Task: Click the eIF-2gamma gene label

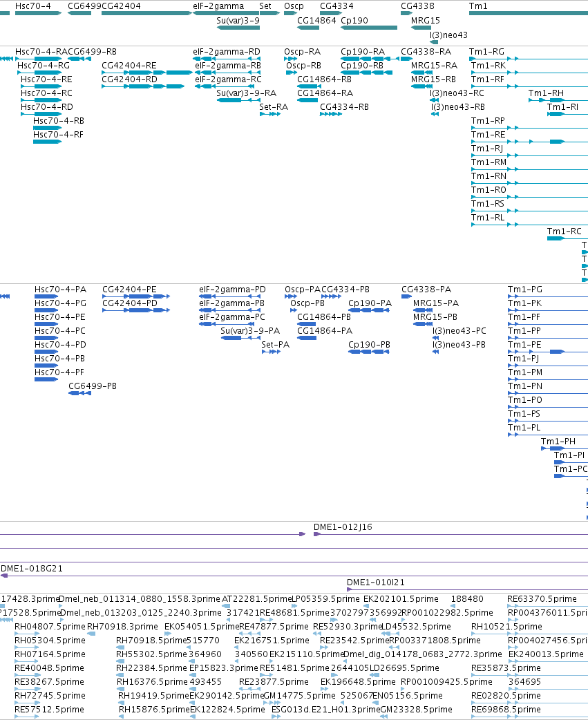Action: (x=218, y=6)
